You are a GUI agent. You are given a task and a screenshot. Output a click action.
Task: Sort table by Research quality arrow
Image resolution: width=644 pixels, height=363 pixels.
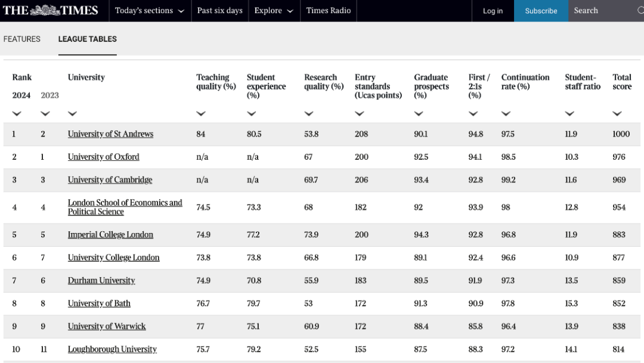(x=309, y=114)
